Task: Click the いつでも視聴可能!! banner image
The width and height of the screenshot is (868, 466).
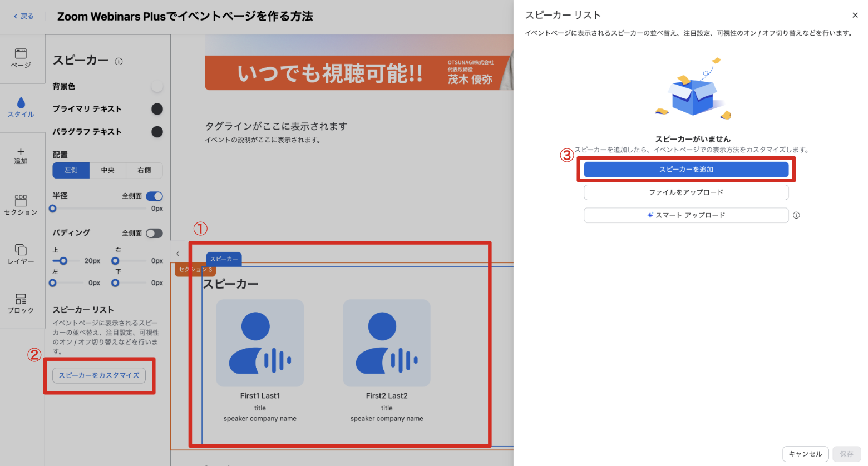Action: pos(359,62)
